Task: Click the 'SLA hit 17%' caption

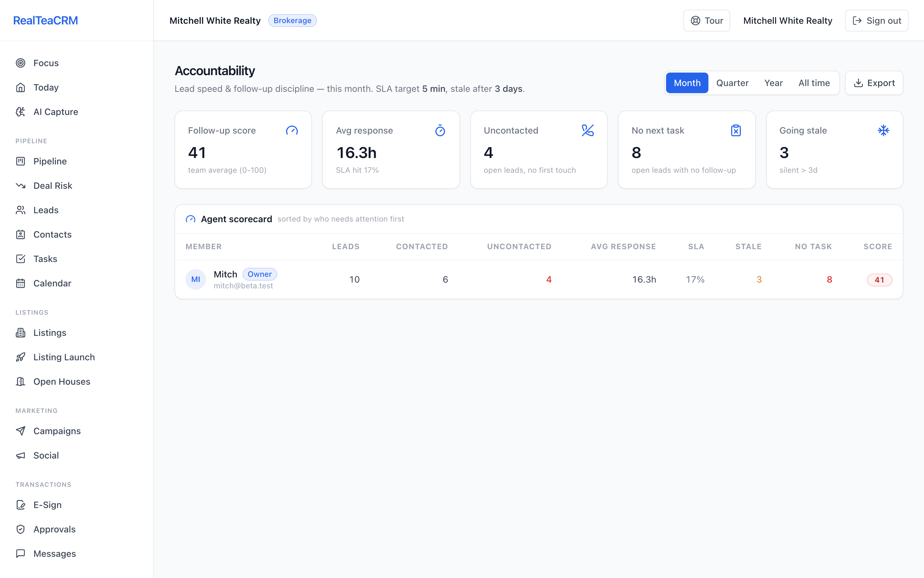Action: point(357,171)
